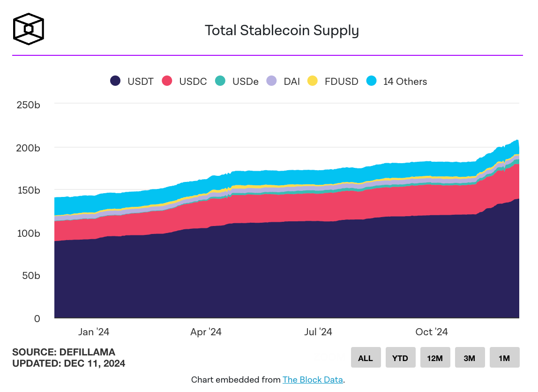
Task: Select the 1M range button
Action: (x=504, y=357)
